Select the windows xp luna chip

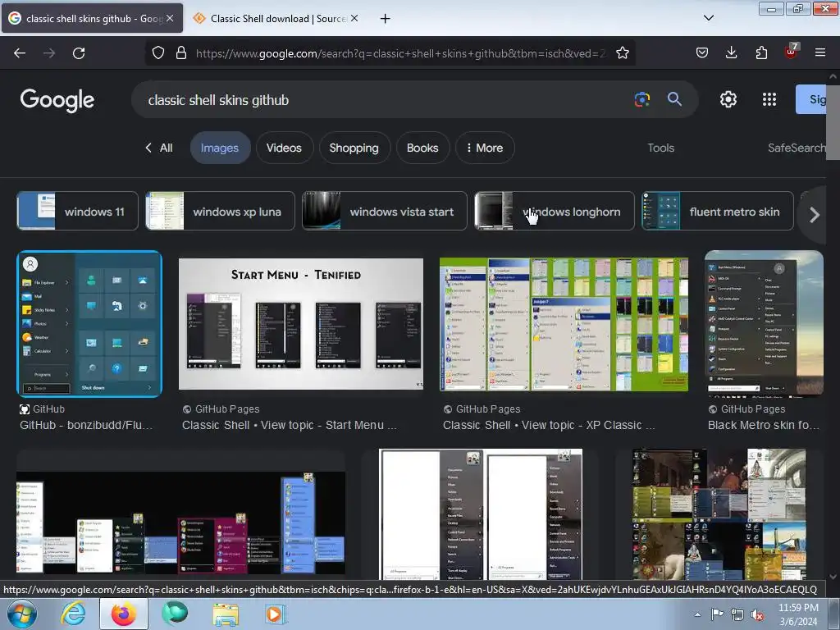[220, 211]
